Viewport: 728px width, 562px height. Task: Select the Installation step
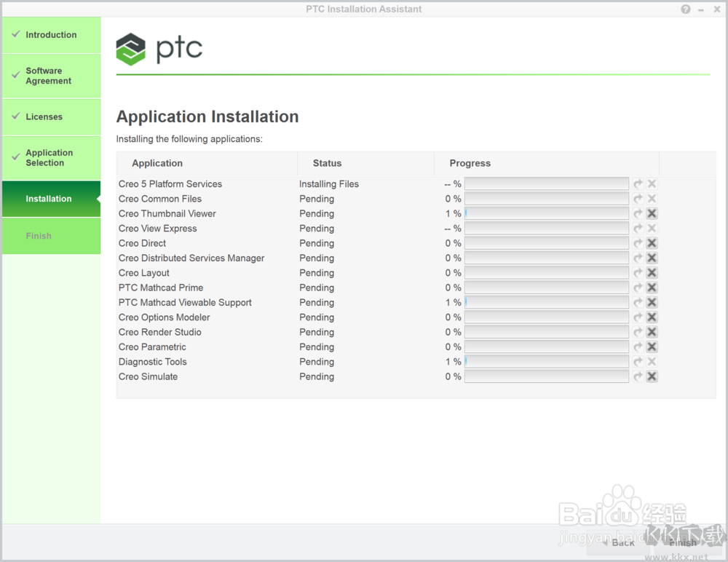(x=51, y=199)
